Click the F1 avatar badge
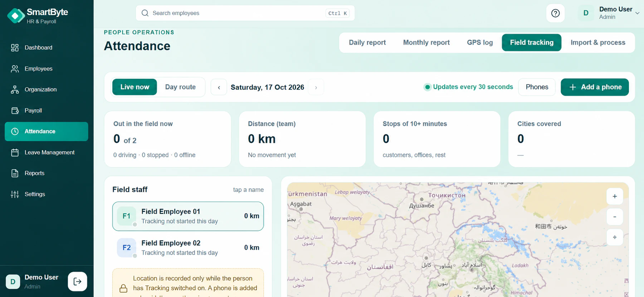The height and width of the screenshot is (297, 644). pos(126,216)
